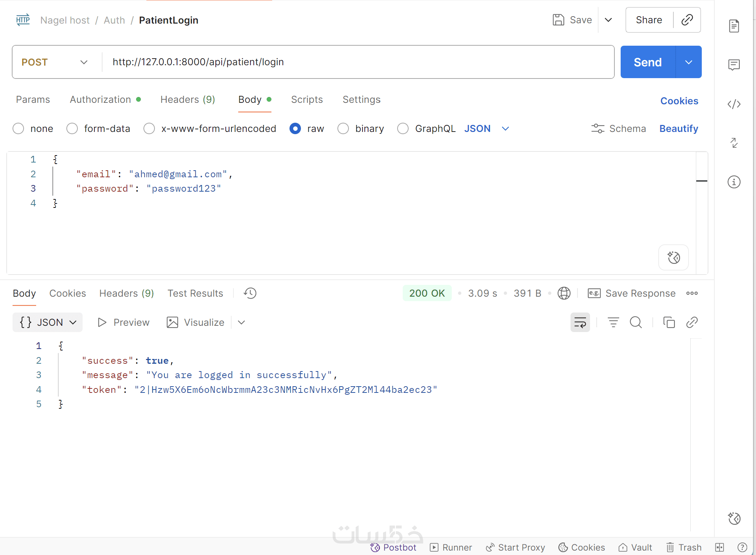
Task: Click the request info icon
Action: [734, 182]
